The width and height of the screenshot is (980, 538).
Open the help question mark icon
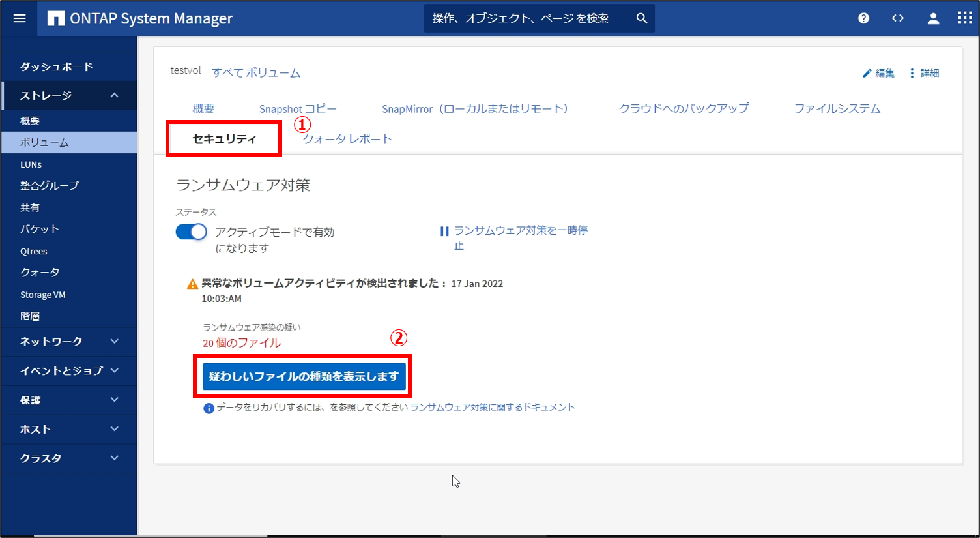(863, 18)
